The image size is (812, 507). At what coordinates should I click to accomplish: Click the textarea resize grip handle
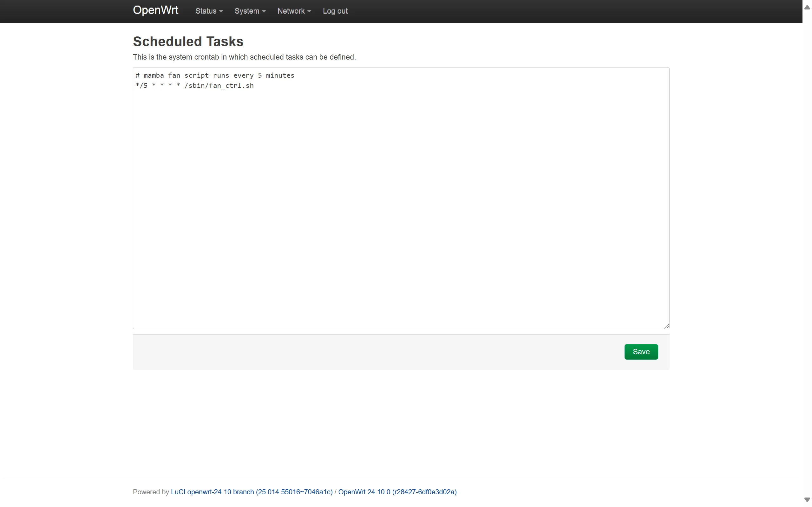[x=666, y=326]
